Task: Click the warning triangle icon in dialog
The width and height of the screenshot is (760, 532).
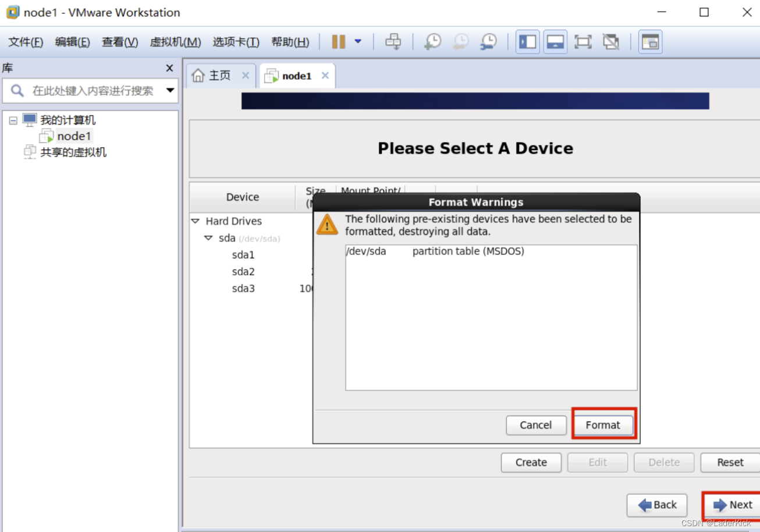Action: pyautogui.click(x=327, y=225)
